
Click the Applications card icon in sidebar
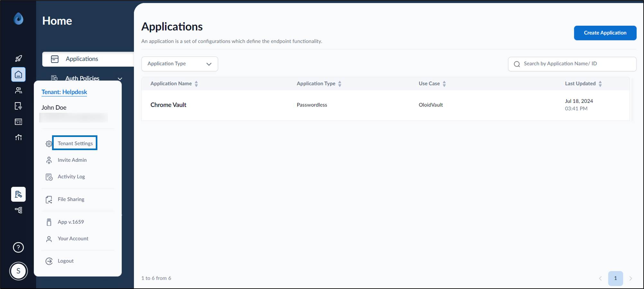click(55, 59)
